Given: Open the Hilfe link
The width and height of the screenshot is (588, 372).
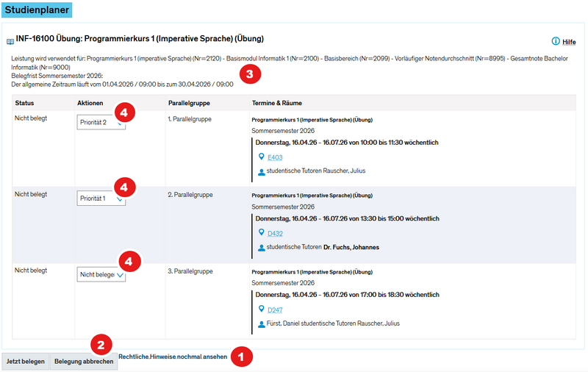Looking at the screenshot, I should pyautogui.click(x=569, y=42).
